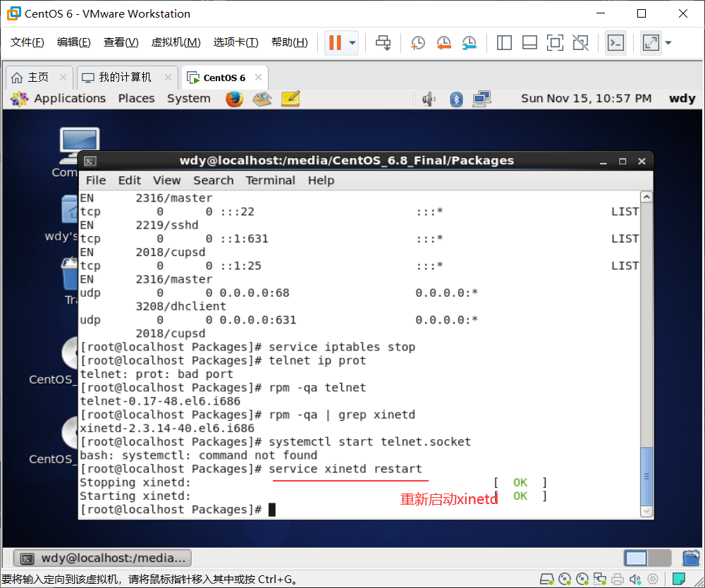This screenshot has width=705, height=588.
Task: Open the terminal Edit menu
Action: (130, 180)
